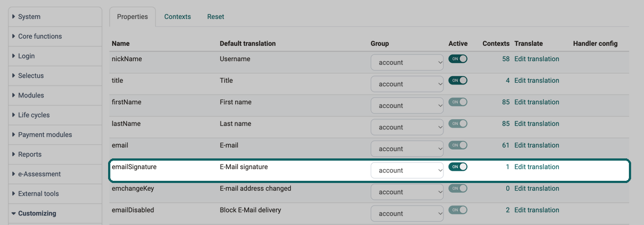644x225 pixels.
Task: Collapse the Customizing sidebar section
Action: click(x=55, y=213)
